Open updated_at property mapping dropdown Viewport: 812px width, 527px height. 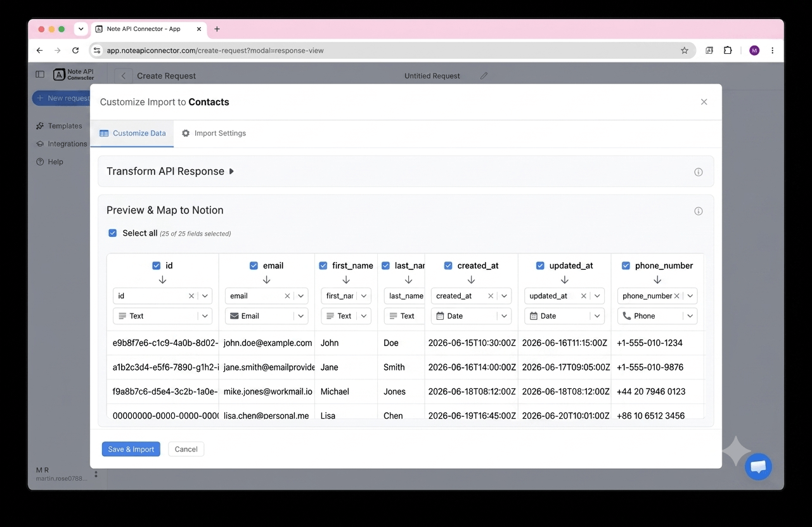pos(597,296)
